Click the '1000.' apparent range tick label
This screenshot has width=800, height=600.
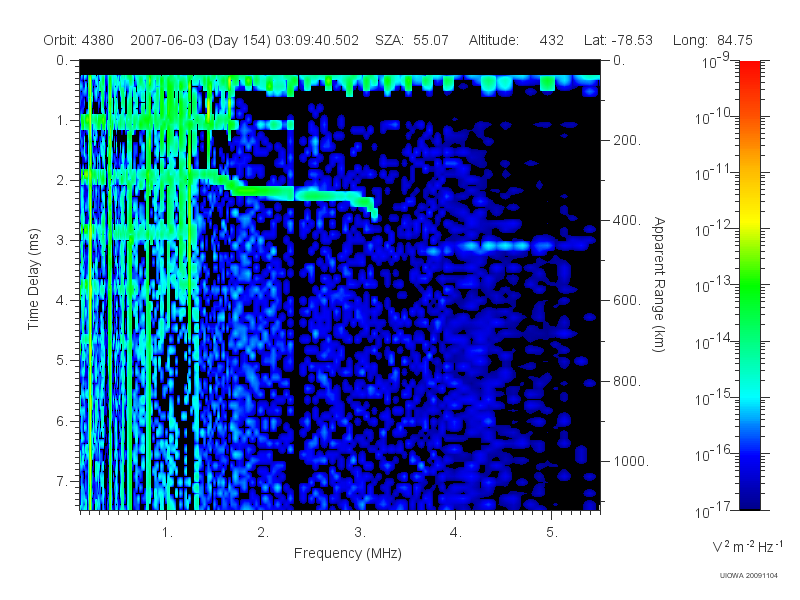pos(631,461)
